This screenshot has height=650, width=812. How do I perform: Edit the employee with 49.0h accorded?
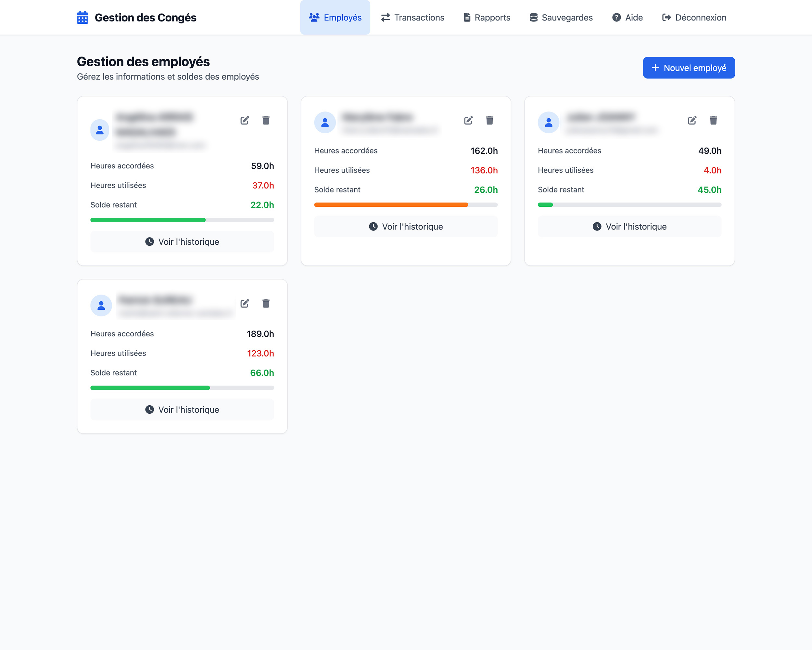point(692,120)
